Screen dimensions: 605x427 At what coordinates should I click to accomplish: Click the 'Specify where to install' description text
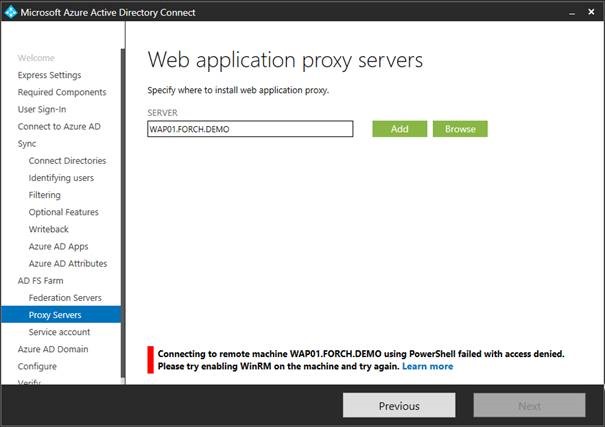(238, 90)
